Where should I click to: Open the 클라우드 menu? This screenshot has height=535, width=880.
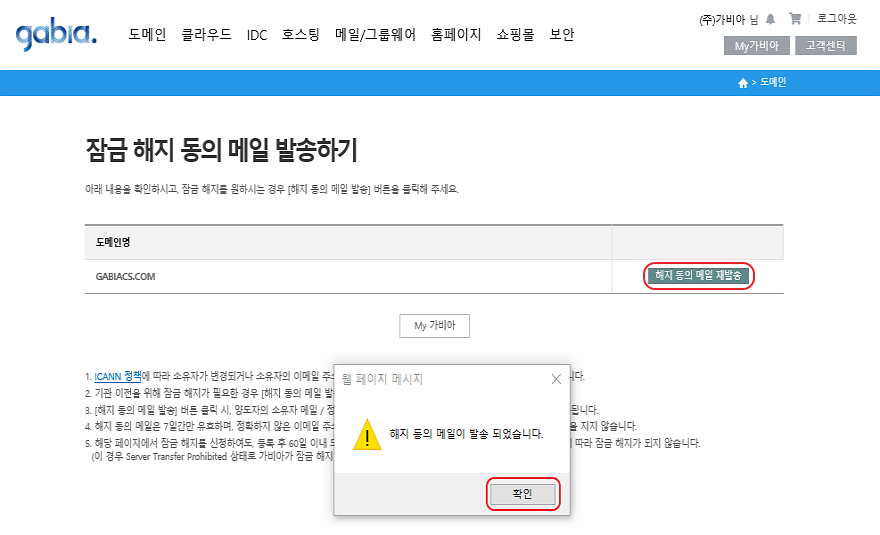[206, 35]
